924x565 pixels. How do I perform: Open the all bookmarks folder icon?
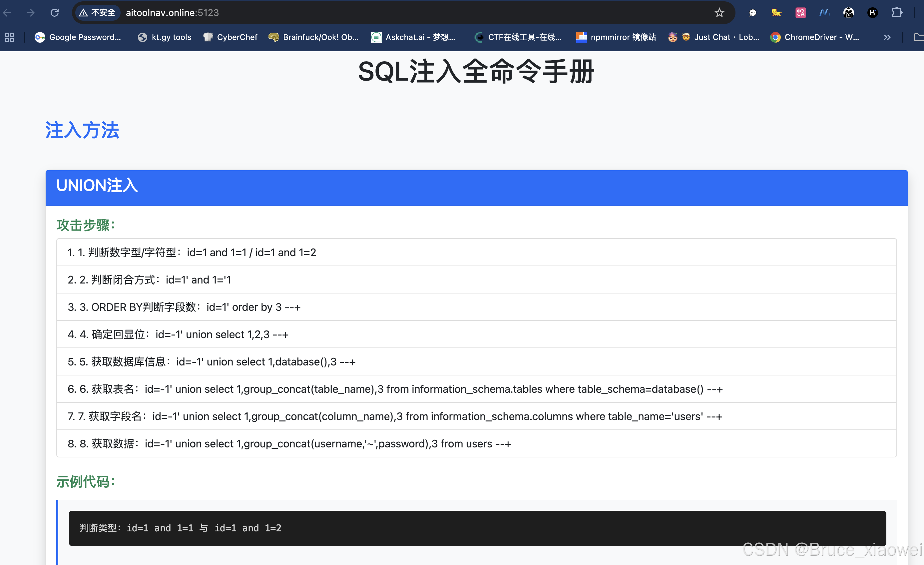point(918,37)
